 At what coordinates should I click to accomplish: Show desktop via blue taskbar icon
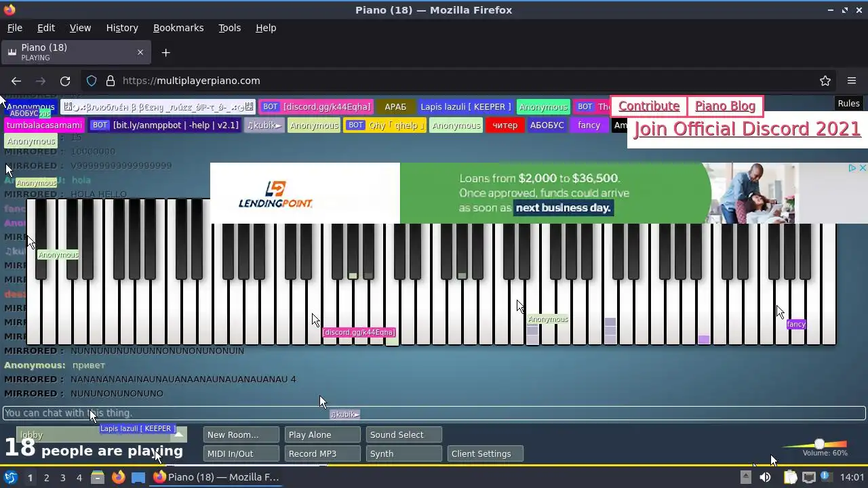click(x=138, y=477)
